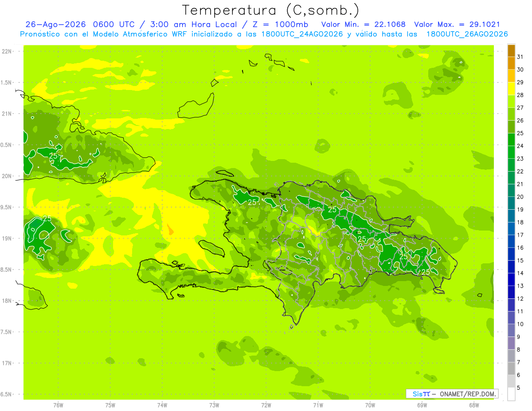Click the legend value '24'
532x411 pixels.
pyautogui.click(x=520, y=146)
